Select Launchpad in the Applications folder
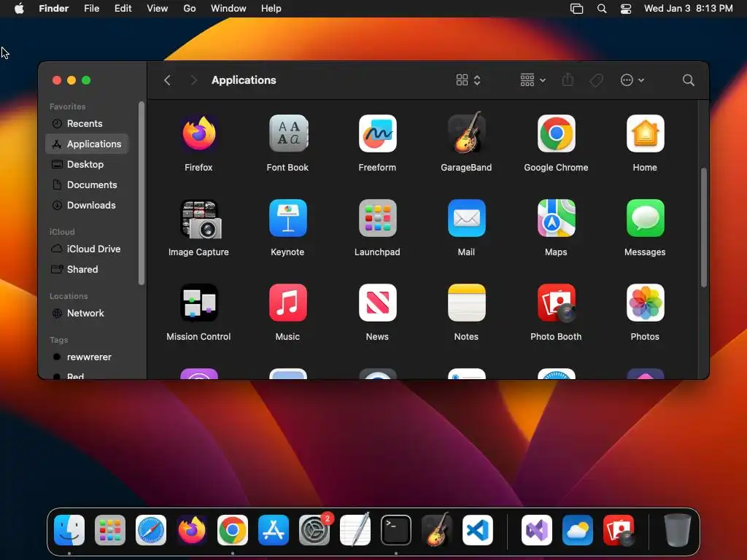Viewport: 747px width, 560px height. pyautogui.click(x=377, y=218)
